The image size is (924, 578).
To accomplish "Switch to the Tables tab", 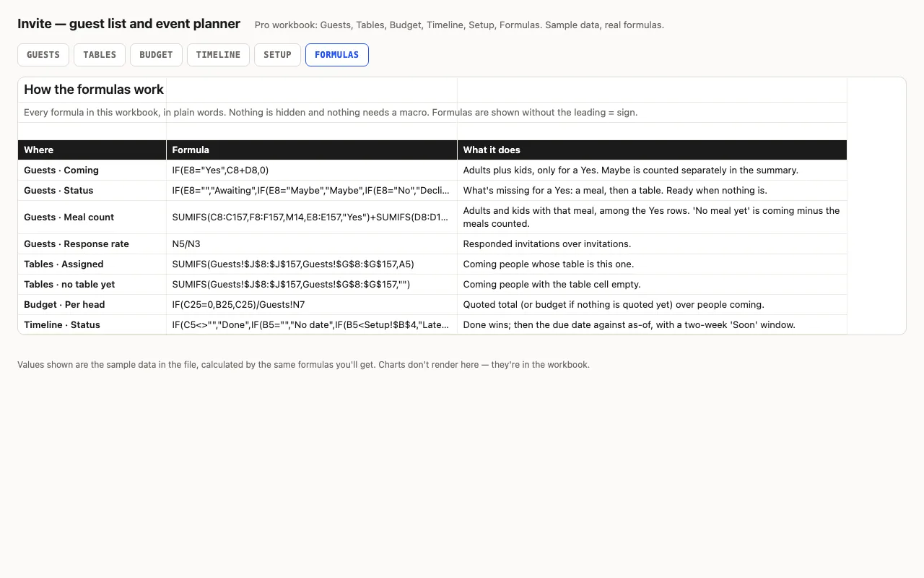I will [x=100, y=55].
